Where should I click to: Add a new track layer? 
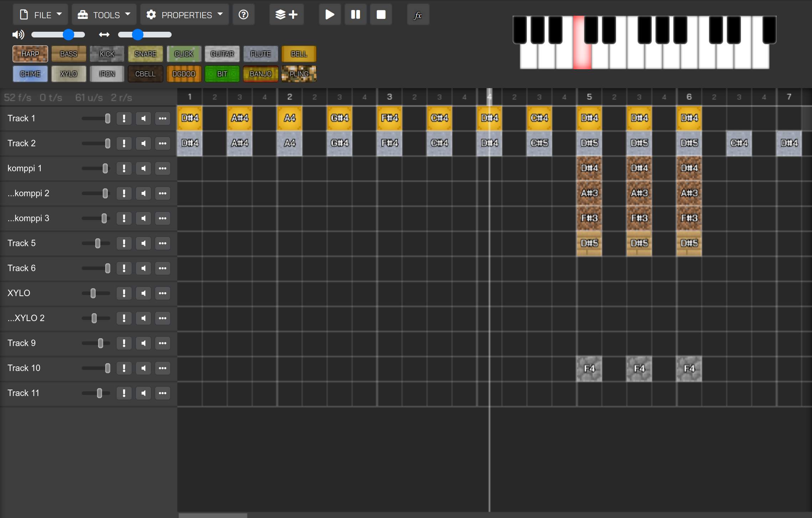[286, 15]
